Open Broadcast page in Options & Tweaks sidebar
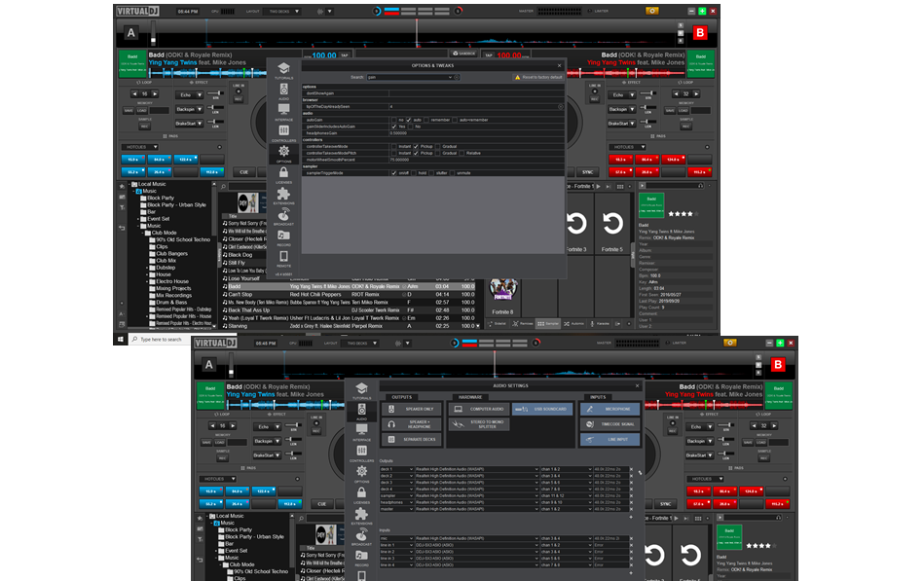Viewport: 924px width, 581px height. [x=283, y=216]
